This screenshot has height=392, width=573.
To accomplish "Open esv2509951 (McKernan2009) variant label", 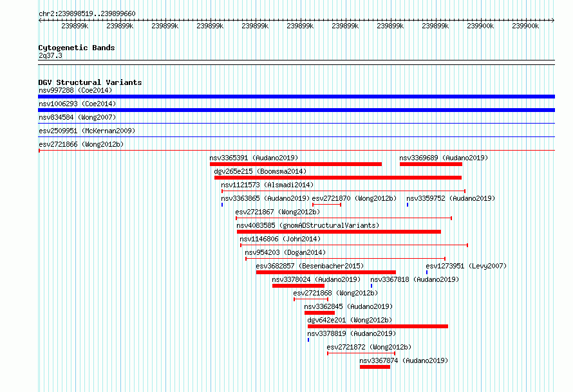I will [87, 131].
